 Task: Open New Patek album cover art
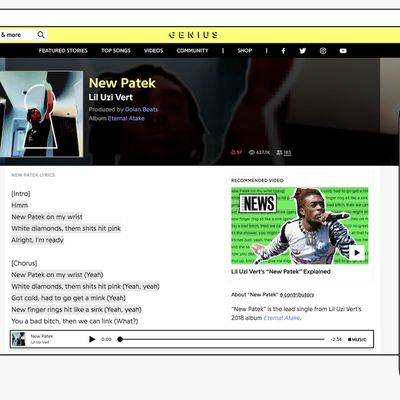41,114
